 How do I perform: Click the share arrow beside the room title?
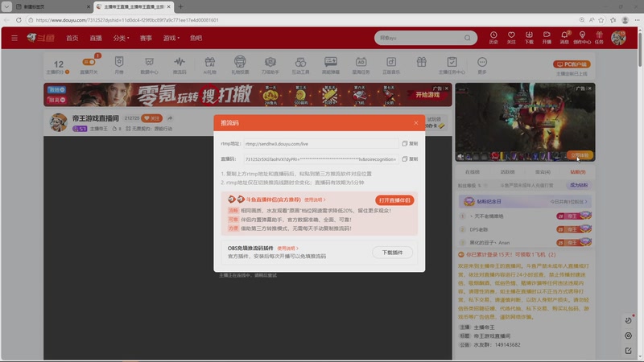pos(170,118)
